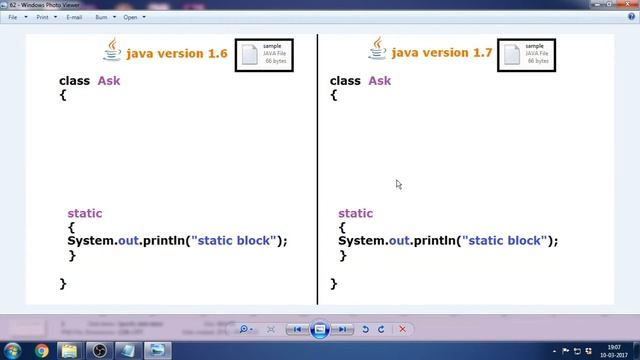The image size is (640, 360).
Task: Click the photo viewer window icon in title bar
Action: pyautogui.click(x=4, y=5)
